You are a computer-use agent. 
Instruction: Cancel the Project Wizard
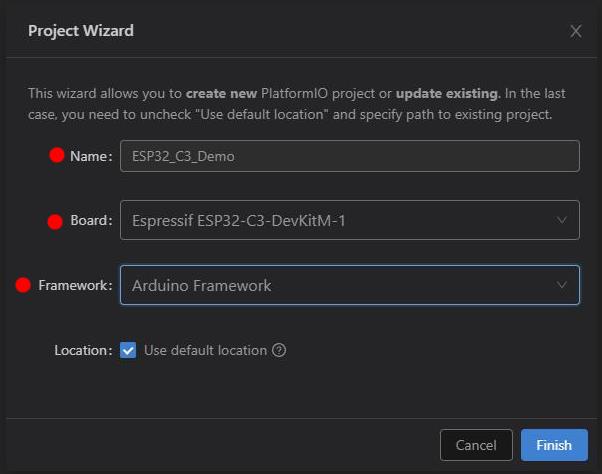tap(476, 445)
